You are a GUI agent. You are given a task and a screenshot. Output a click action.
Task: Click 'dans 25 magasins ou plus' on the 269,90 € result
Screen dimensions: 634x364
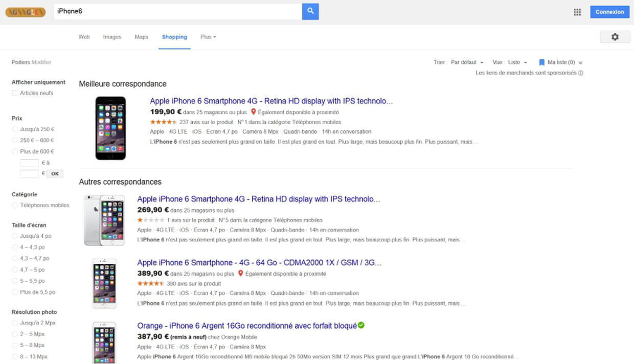point(202,210)
